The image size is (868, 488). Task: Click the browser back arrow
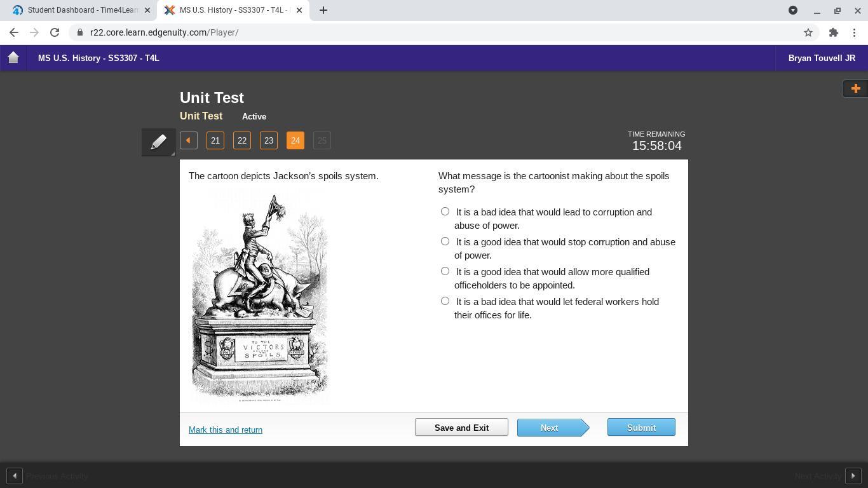pos(14,32)
